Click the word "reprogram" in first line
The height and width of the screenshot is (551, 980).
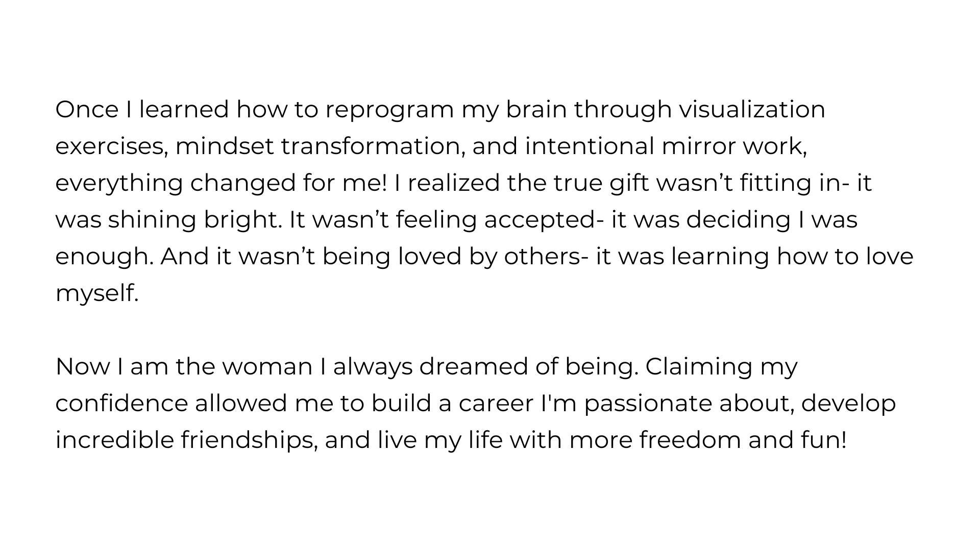389,111
